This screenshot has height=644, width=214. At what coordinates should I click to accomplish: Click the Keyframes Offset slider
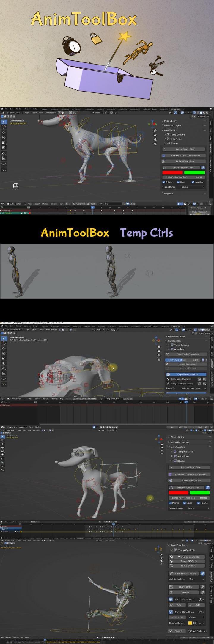(x=182, y=360)
